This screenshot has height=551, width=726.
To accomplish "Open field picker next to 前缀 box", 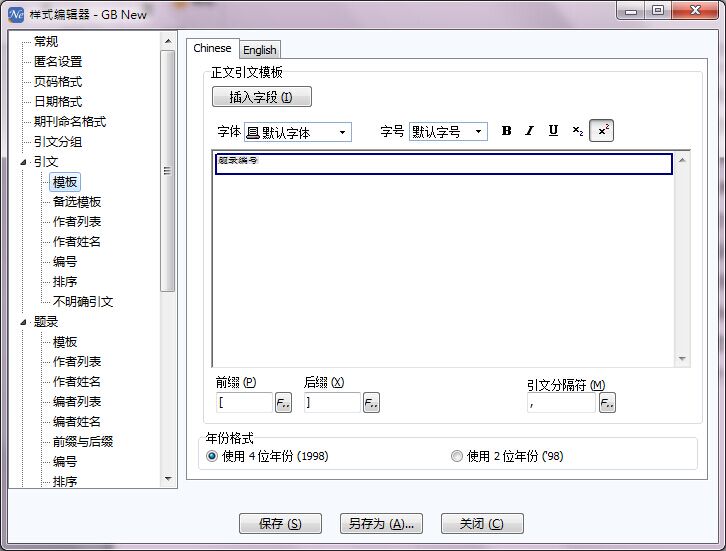I will [x=283, y=403].
